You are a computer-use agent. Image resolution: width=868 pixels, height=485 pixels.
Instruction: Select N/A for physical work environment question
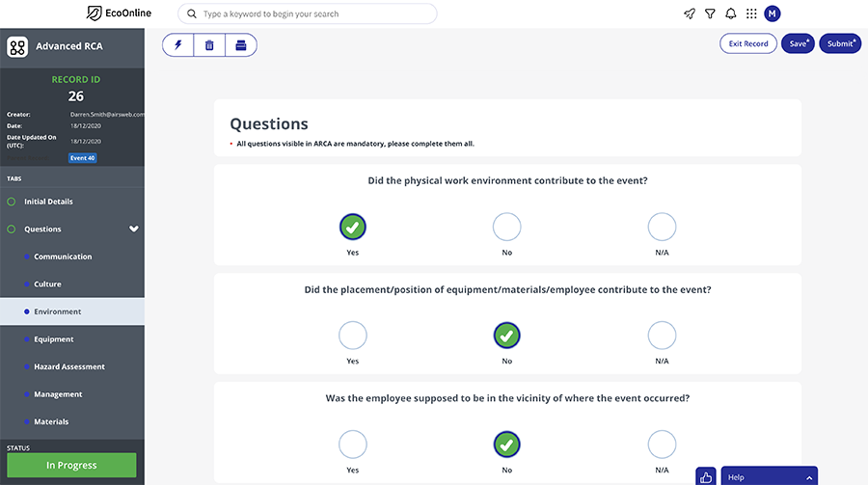click(662, 228)
